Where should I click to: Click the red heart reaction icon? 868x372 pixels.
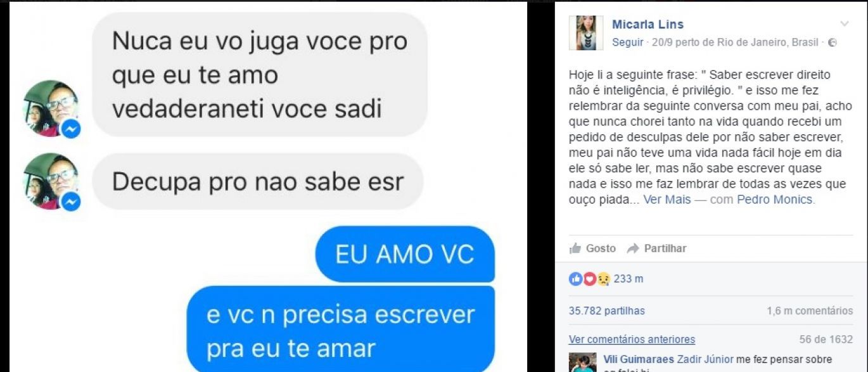589,279
